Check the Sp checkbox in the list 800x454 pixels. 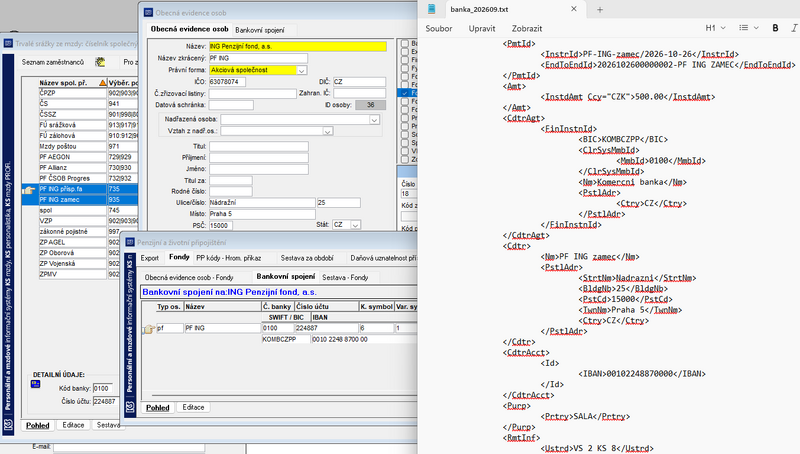coord(405,143)
